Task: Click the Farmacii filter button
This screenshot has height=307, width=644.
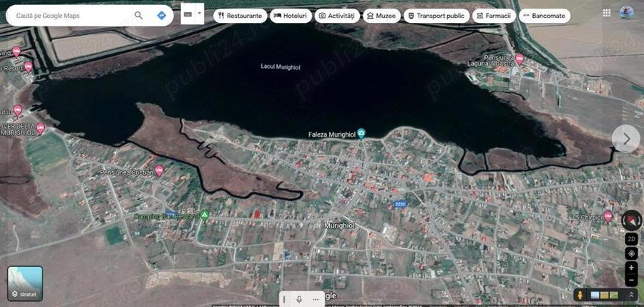Action: coord(494,16)
